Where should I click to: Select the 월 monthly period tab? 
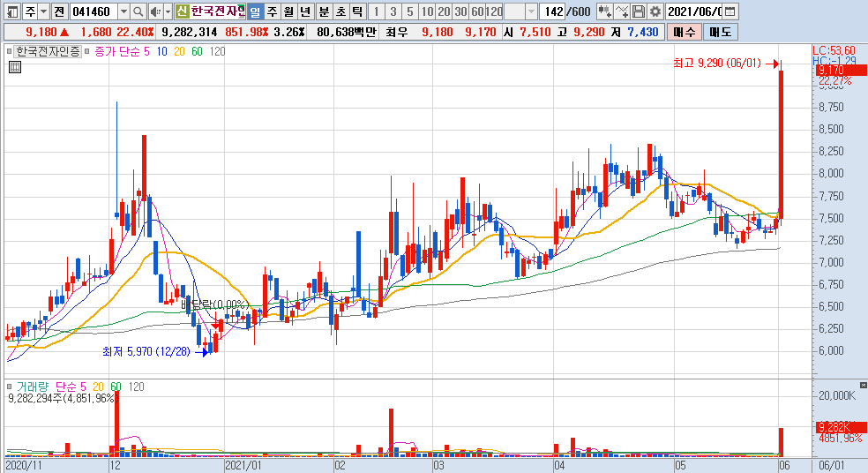tap(288, 11)
